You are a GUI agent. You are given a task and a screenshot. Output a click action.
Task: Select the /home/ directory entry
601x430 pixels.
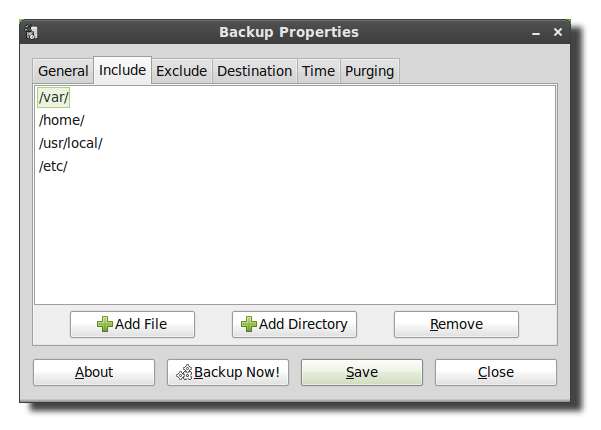pyautogui.click(x=61, y=120)
